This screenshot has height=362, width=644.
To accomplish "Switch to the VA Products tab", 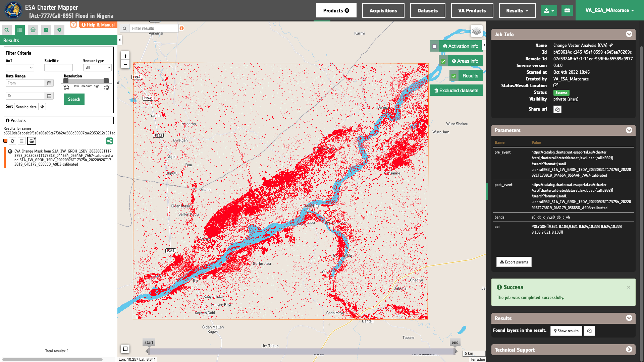I will tap(472, 11).
